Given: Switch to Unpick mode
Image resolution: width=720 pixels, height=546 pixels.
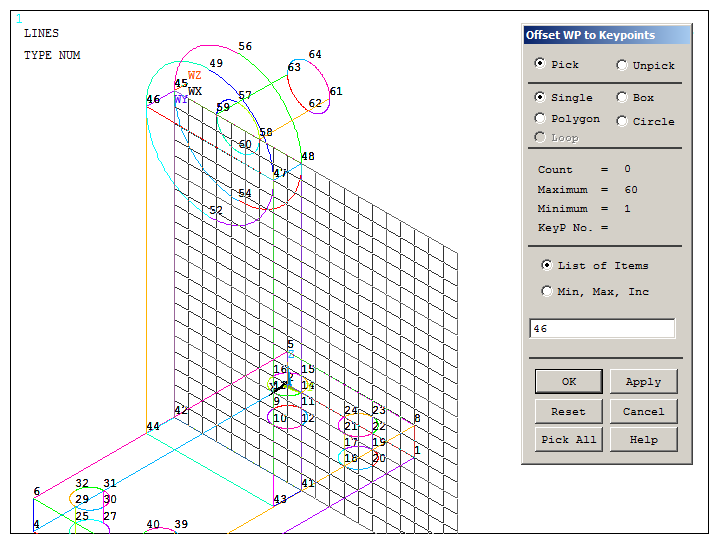Looking at the screenshot, I should pos(622,65).
